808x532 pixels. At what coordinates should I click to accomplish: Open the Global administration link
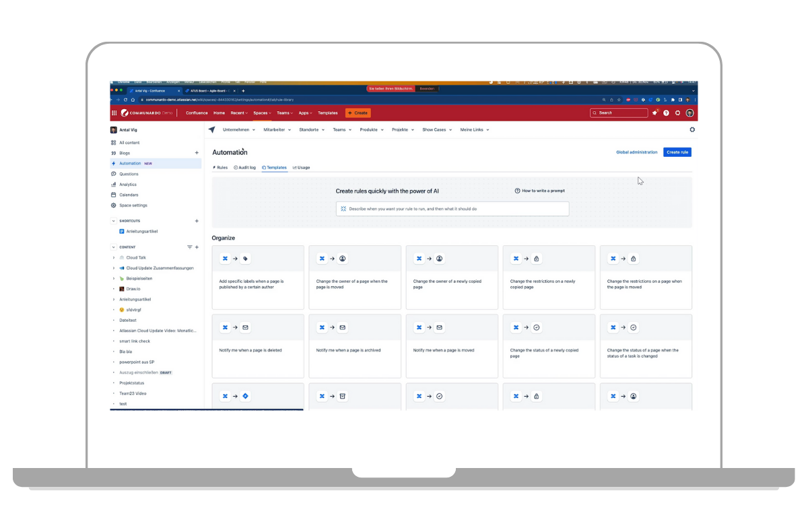[636, 152]
